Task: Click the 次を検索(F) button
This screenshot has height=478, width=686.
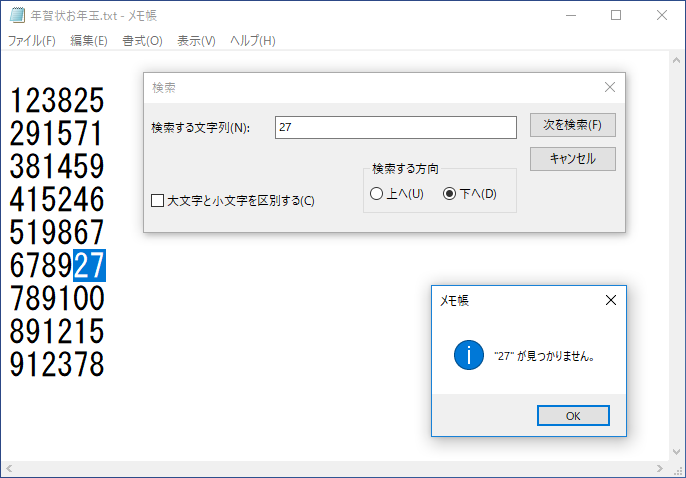Action: pyautogui.click(x=572, y=126)
